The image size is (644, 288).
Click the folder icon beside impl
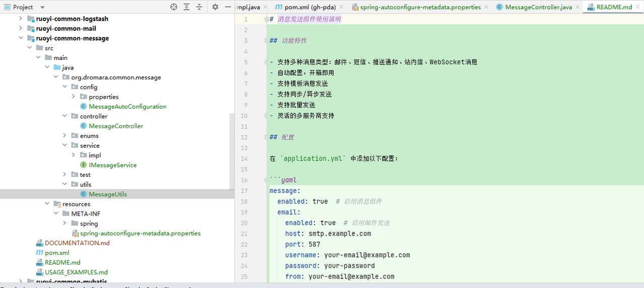(x=84, y=155)
